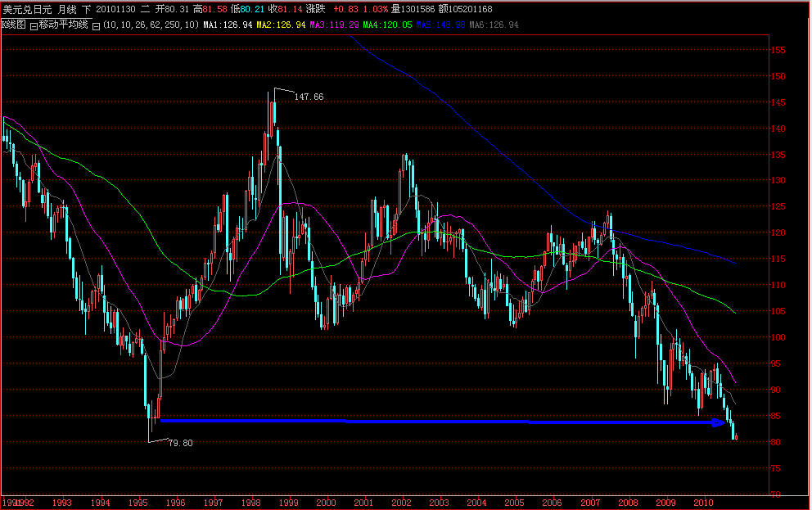Screen dimensions: 812x510
Task: Click the 130 price axis label
Action: (778, 181)
